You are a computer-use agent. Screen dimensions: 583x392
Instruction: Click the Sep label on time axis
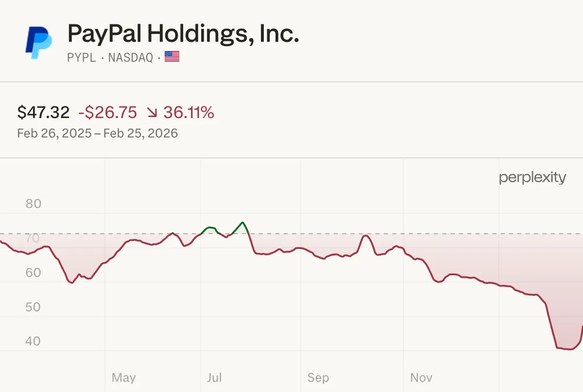click(x=318, y=377)
